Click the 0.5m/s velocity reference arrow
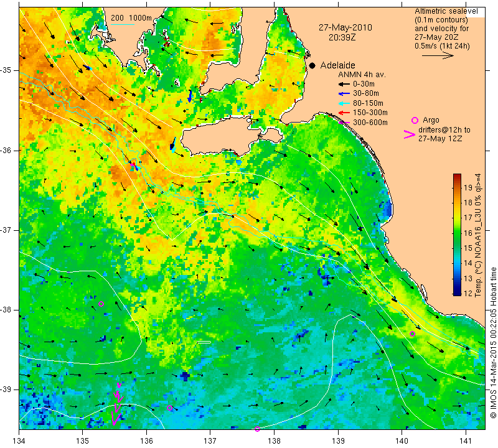The width and height of the screenshot is (498, 448). point(438,55)
